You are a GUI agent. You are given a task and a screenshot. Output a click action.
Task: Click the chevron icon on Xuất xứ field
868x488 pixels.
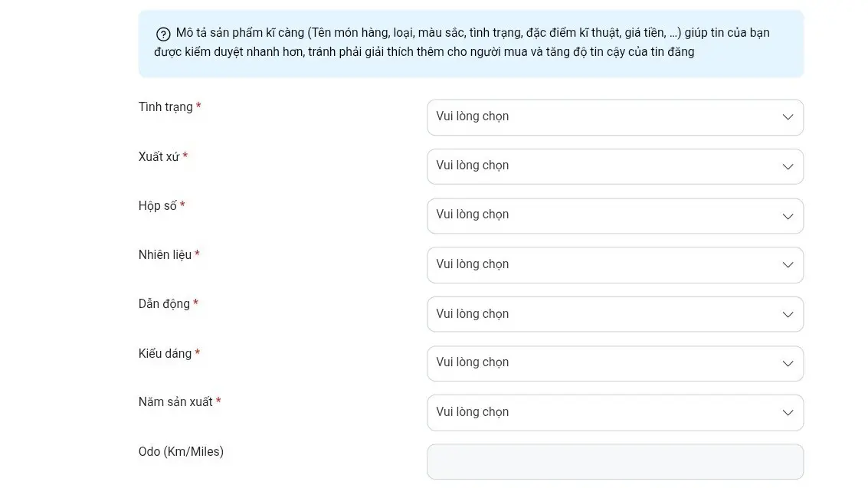(x=788, y=166)
